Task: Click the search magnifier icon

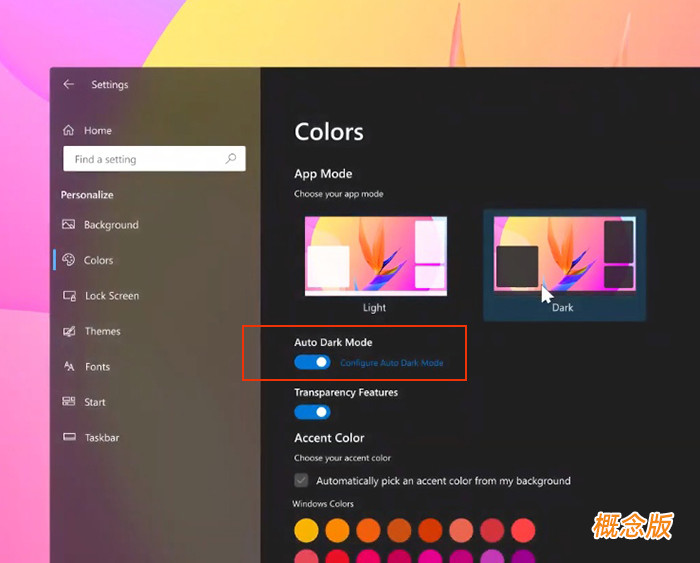Action: pos(231,159)
